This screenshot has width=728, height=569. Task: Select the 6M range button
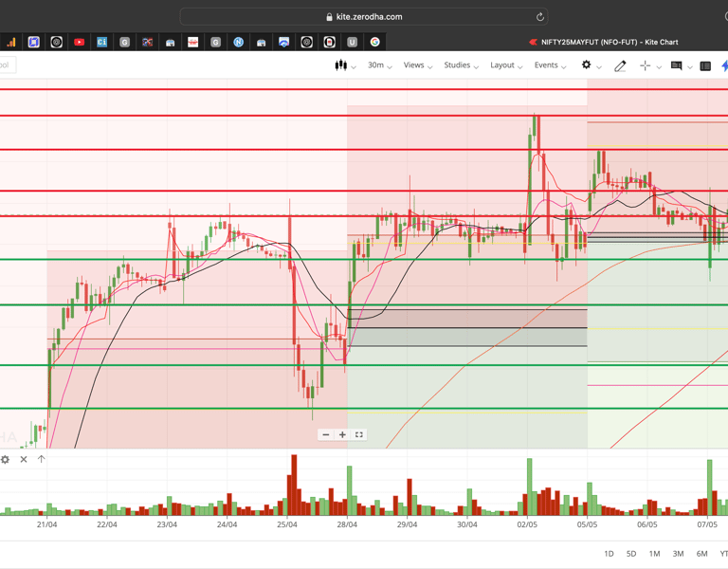[701, 554]
